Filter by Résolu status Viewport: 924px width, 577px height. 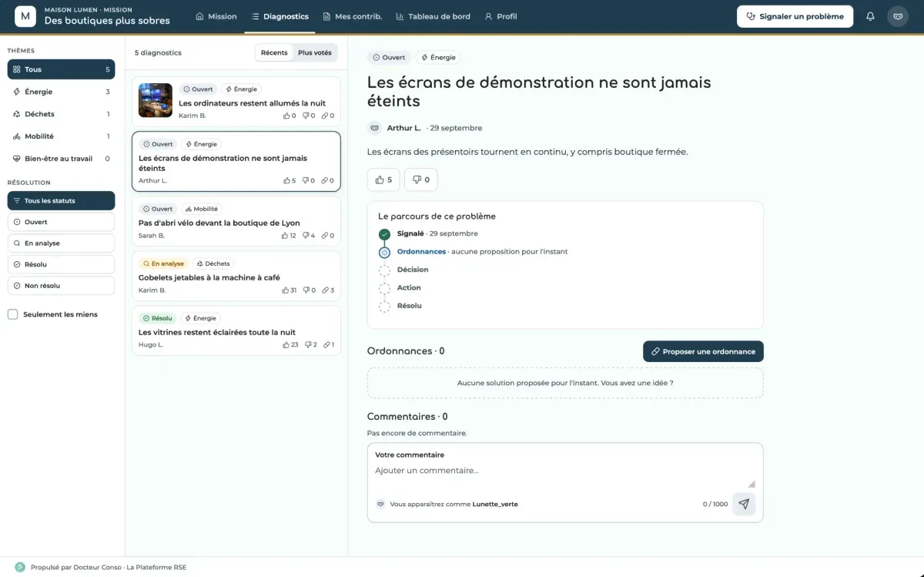point(61,264)
